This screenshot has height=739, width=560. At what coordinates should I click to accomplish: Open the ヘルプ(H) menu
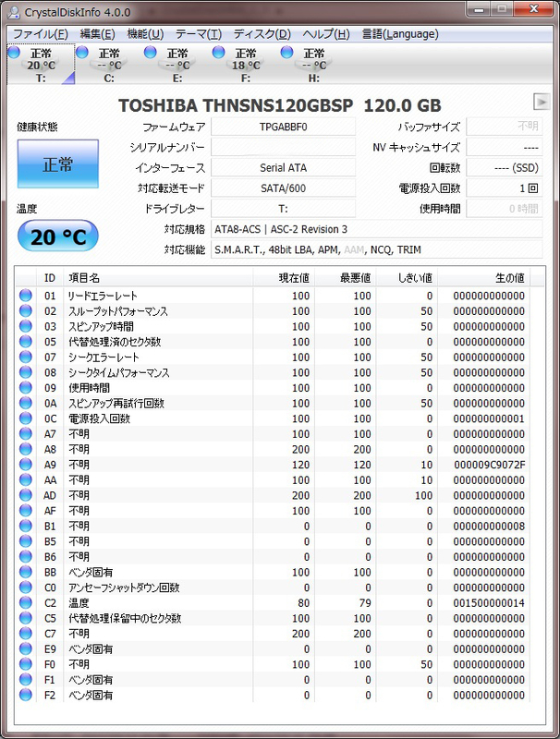[x=326, y=34]
